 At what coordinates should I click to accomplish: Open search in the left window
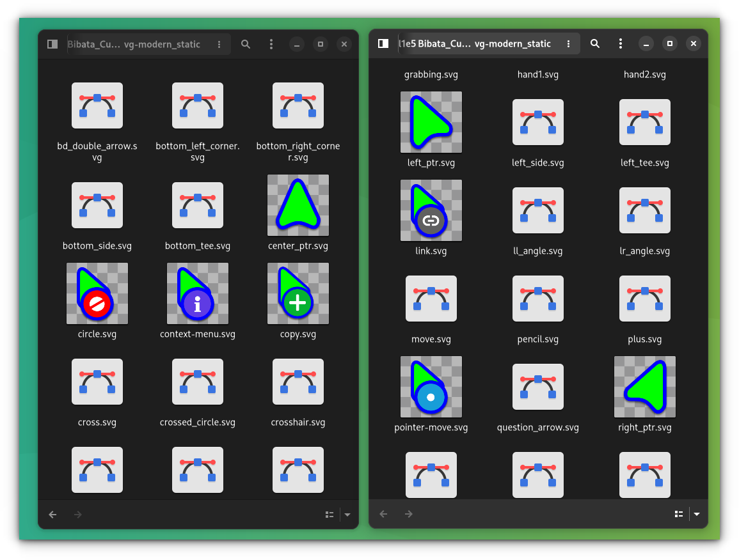point(246,44)
